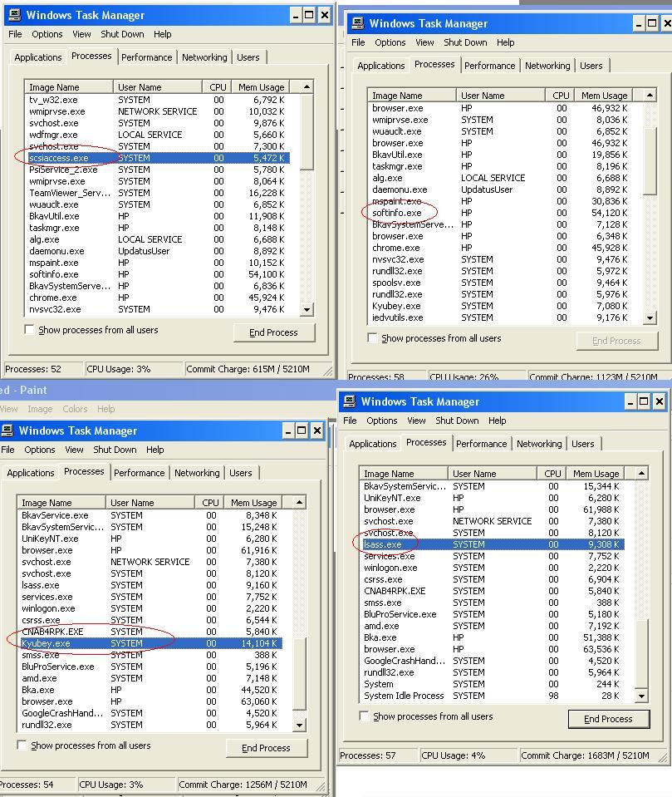Image resolution: width=672 pixels, height=797 pixels.
Task: Tick Show processes from all users, 52-process window
Action: pyautogui.click(x=29, y=329)
